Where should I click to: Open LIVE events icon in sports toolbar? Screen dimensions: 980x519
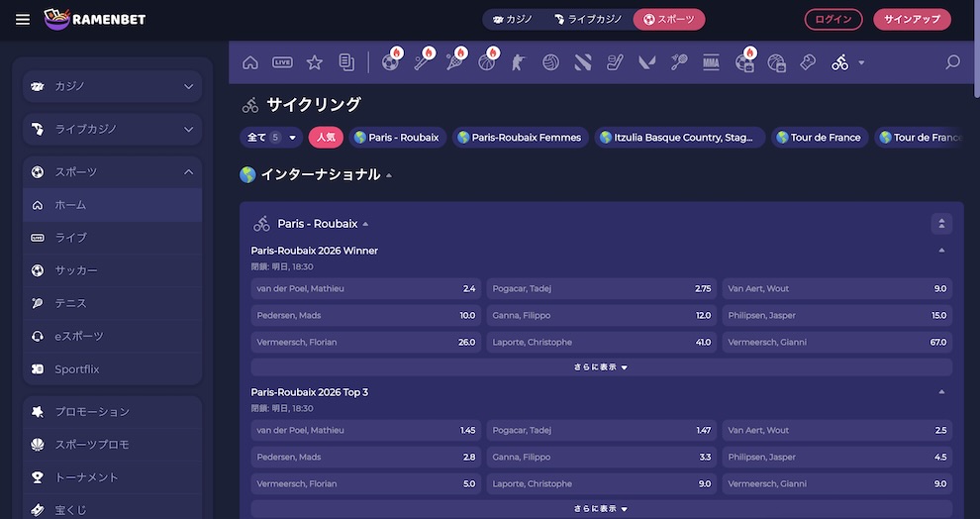click(282, 62)
